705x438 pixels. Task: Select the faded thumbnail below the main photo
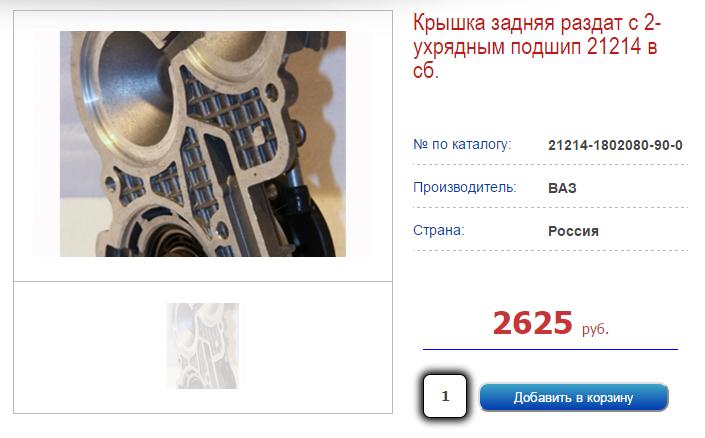click(203, 346)
